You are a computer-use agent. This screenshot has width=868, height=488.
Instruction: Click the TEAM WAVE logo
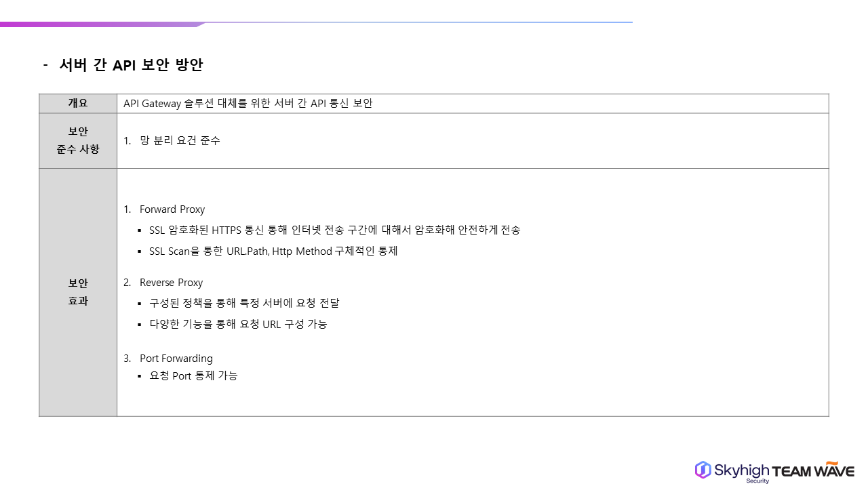(x=813, y=471)
